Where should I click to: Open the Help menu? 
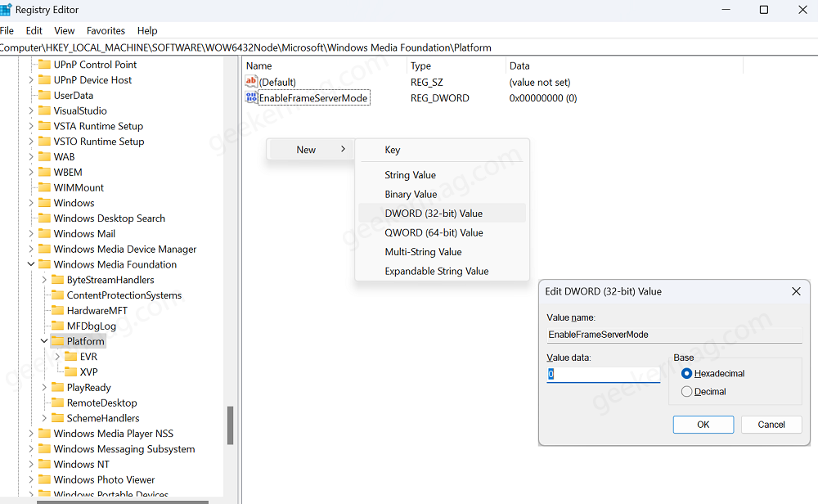[x=147, y=30]
